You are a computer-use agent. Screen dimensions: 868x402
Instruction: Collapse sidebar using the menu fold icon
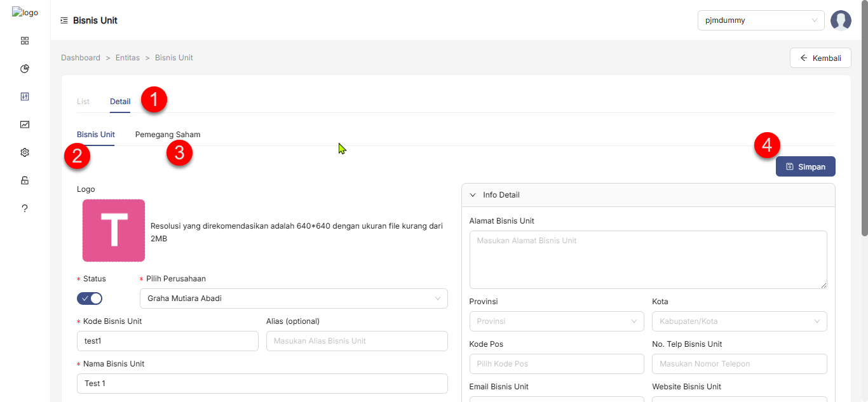click(64, 20)
